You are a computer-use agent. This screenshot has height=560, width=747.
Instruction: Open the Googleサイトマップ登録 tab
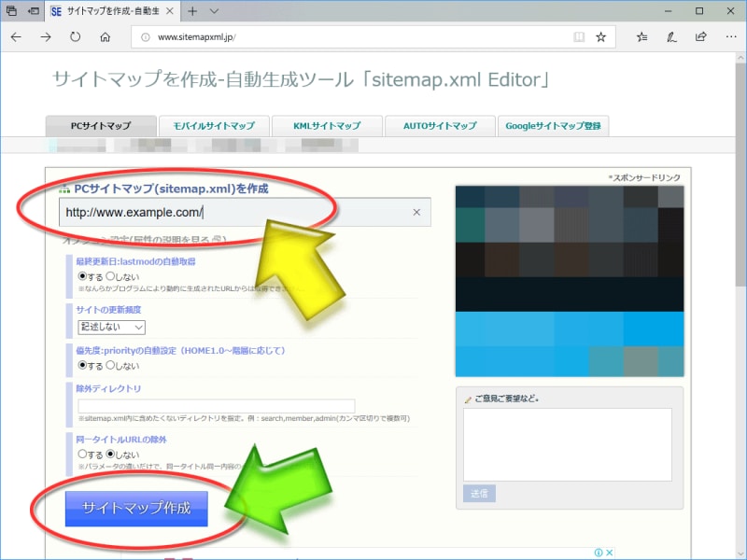click(x=555, y=126)
